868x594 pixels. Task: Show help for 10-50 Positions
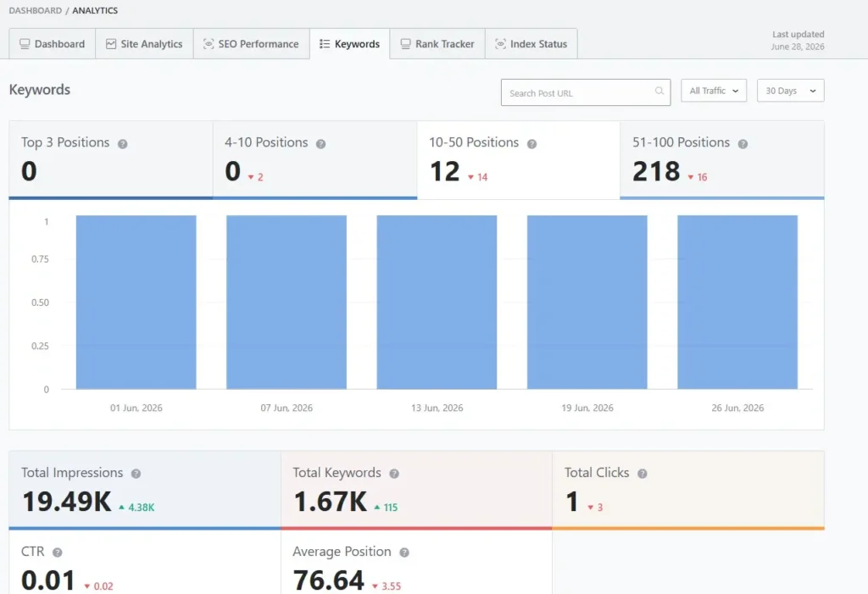[x=531, y=144]
